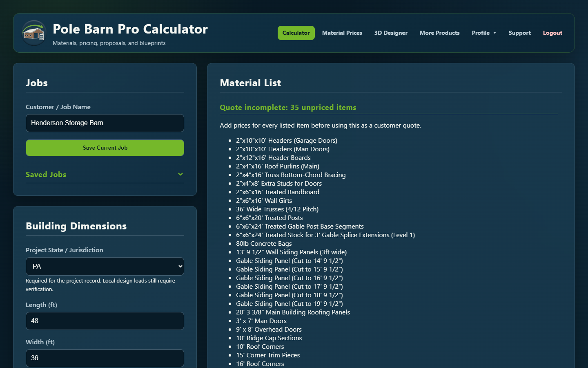Click the Pole Barn Pro Calculator title

click(x=130, y=29)
